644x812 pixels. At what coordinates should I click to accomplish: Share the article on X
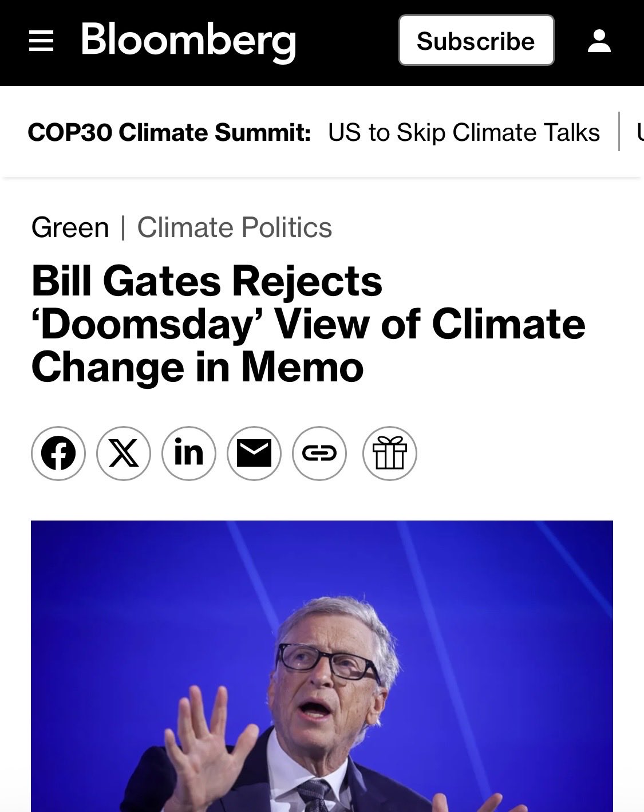pyautogui.click(x=124, y=454)
